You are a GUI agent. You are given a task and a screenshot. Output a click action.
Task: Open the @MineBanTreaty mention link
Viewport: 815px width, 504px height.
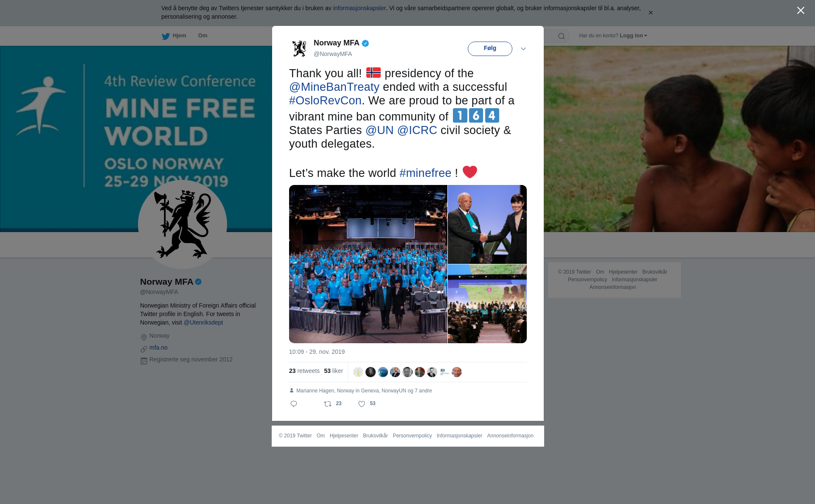coord(334,87)
